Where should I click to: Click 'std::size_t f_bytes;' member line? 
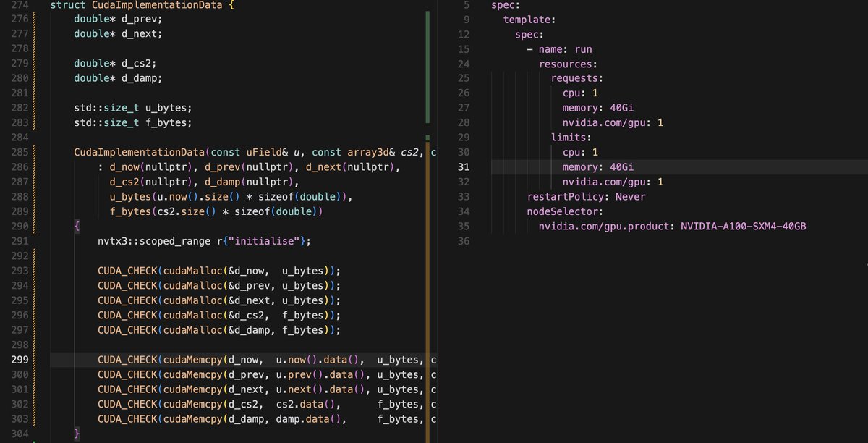[133, 122]
